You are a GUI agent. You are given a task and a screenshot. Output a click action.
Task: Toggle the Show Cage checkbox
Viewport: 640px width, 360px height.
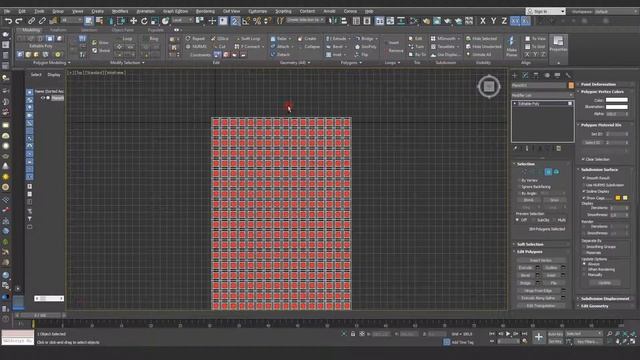pyautogui.click(x=584, y=198)
